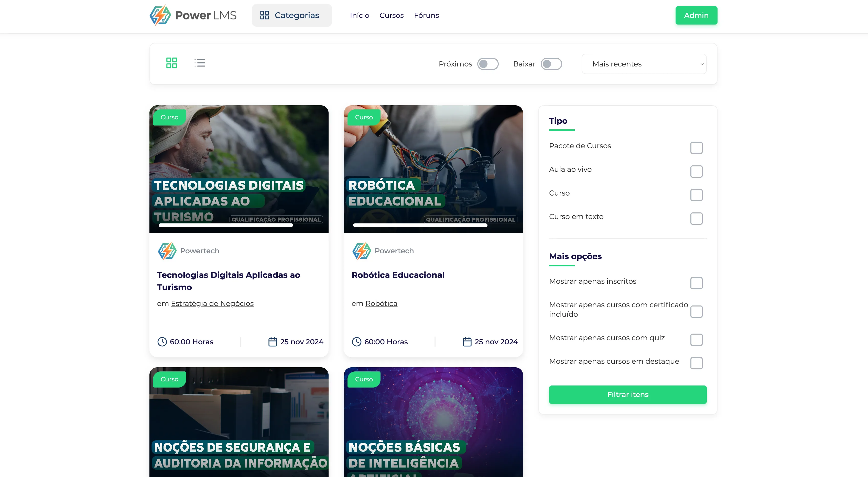
Task: Click Powertech logo on Turismo card
Action: click(x=167, y=251)
